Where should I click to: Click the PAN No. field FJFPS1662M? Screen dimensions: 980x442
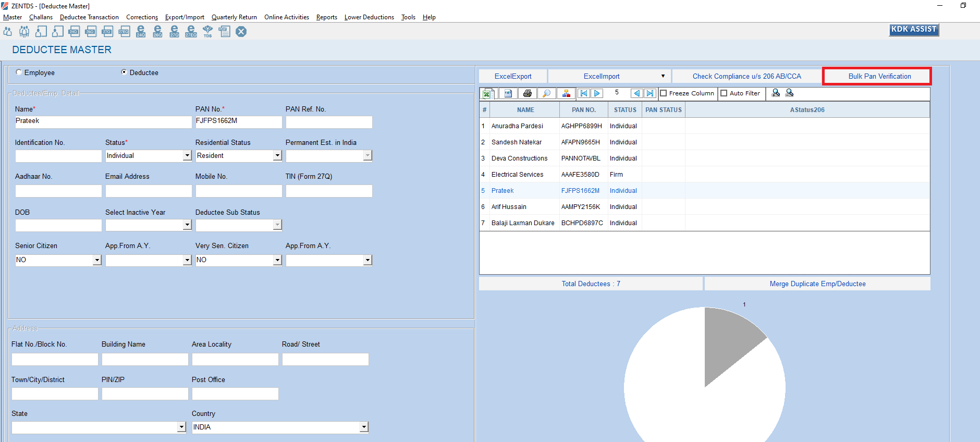tap(239, 121)
